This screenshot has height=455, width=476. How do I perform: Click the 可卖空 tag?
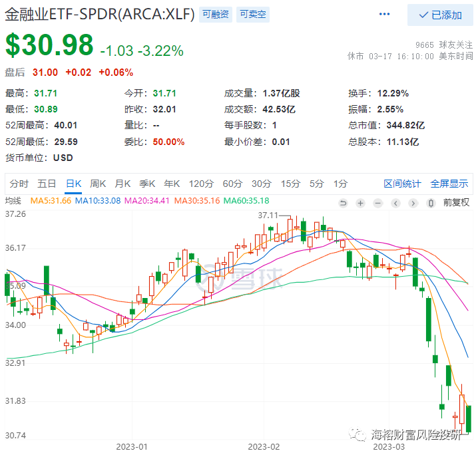click(253, 14)
